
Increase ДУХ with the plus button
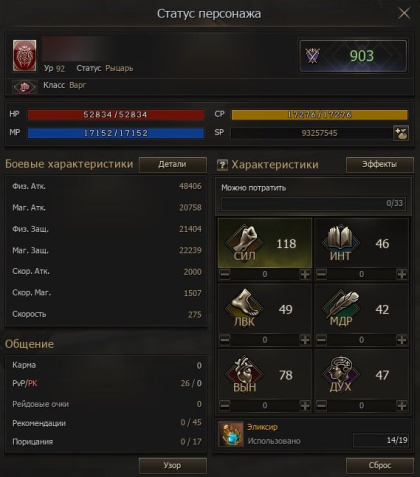pos(402,405)
